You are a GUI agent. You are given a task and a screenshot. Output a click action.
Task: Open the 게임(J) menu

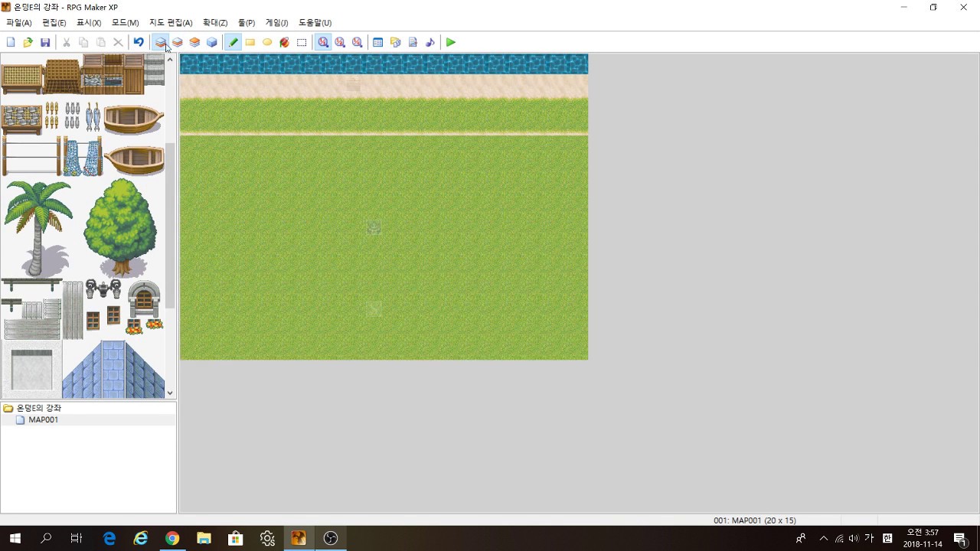(276, 23)
